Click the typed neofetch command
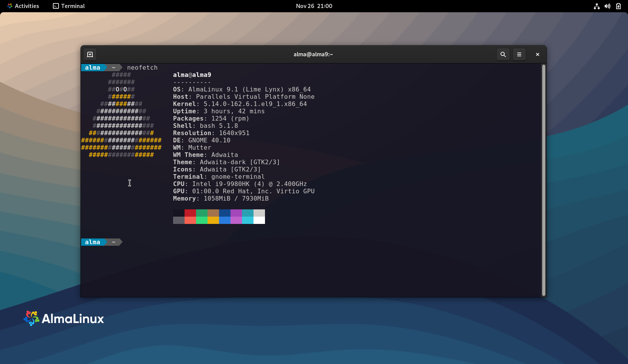 coord(142,68)
